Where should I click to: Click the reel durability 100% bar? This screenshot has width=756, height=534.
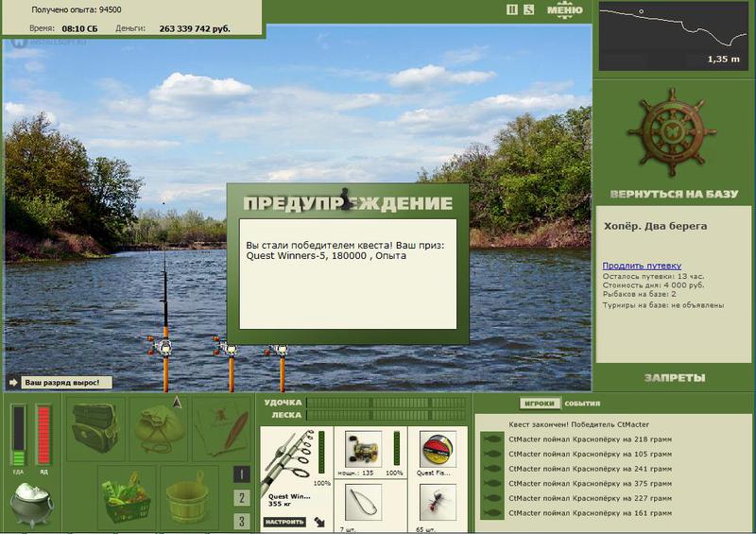tap(396, 449)
